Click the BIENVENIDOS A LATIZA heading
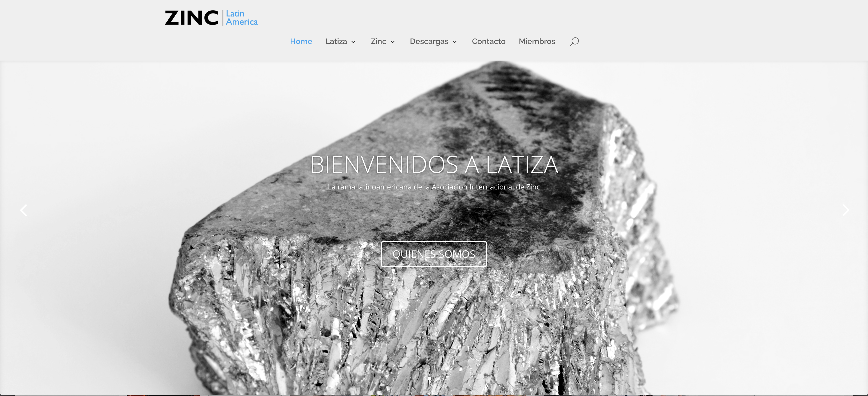The image size is (868, 396). (x=434, y=165)
